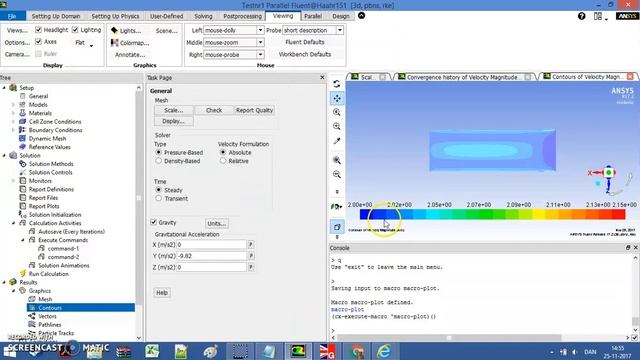
Task: Switch to the Postprocessing tab
Action: point(242,16)
